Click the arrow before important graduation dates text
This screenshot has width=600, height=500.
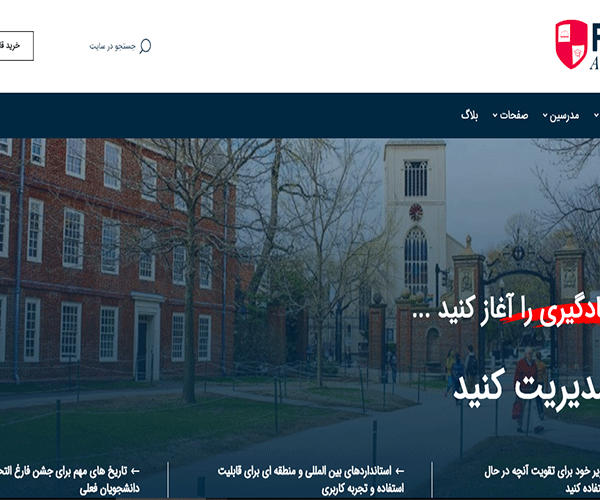[x=136, y=468]
